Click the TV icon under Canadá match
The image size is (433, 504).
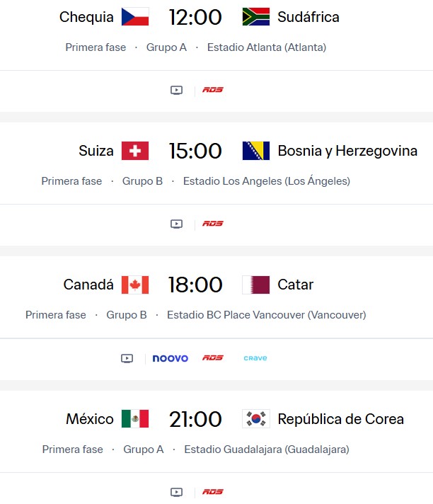click(x=127, y=358)
